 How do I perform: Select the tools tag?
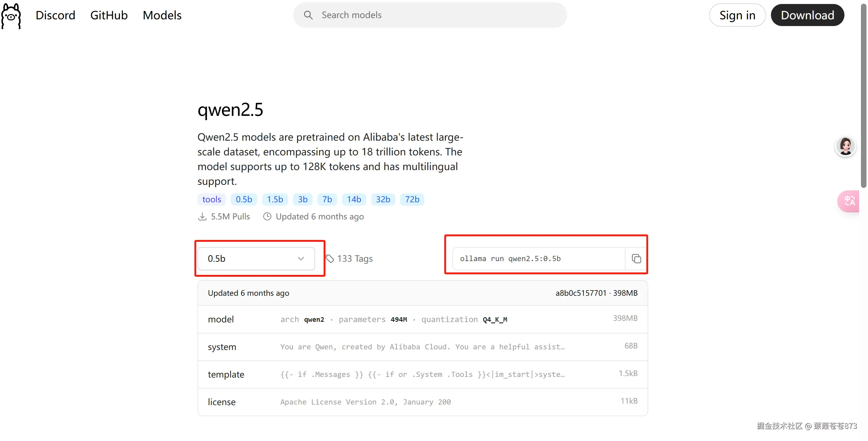(x=212, y=199)
